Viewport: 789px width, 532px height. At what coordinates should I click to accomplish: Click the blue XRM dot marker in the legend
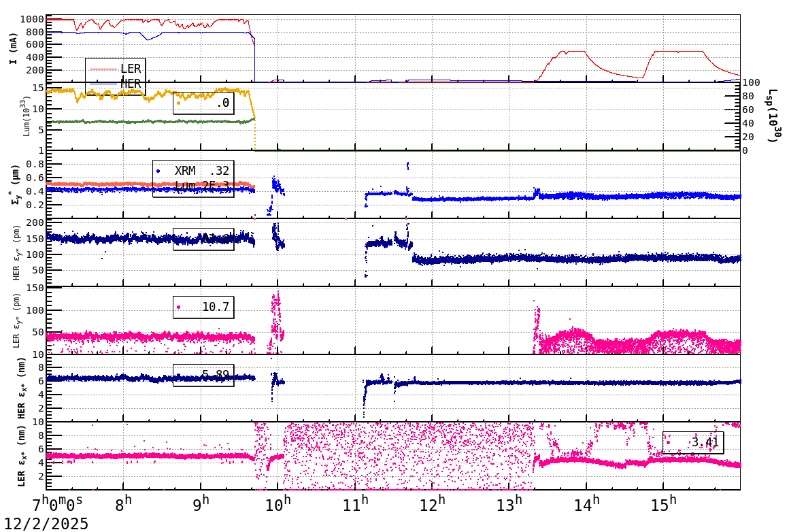tap(158, 171)
